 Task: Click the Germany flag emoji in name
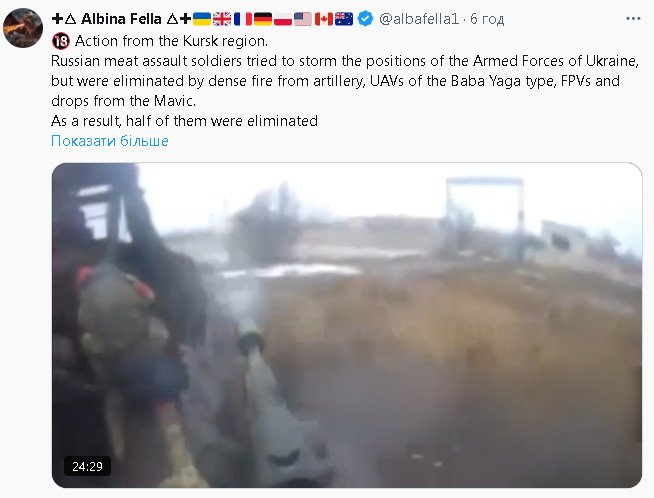[x=263, y=19]
